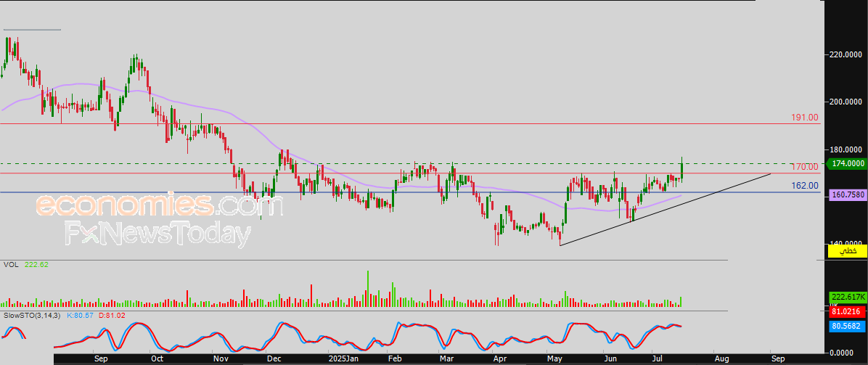Click the yellow Arabic scale label
Viewport: 868px width, 365px height.
847,251
